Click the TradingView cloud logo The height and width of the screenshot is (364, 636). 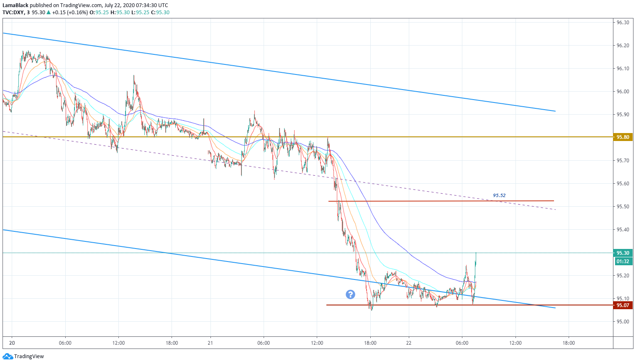(8, 356)
